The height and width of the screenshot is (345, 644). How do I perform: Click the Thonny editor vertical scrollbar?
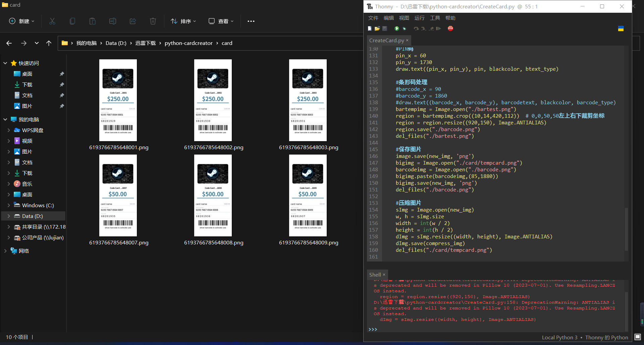coord(626,229)
